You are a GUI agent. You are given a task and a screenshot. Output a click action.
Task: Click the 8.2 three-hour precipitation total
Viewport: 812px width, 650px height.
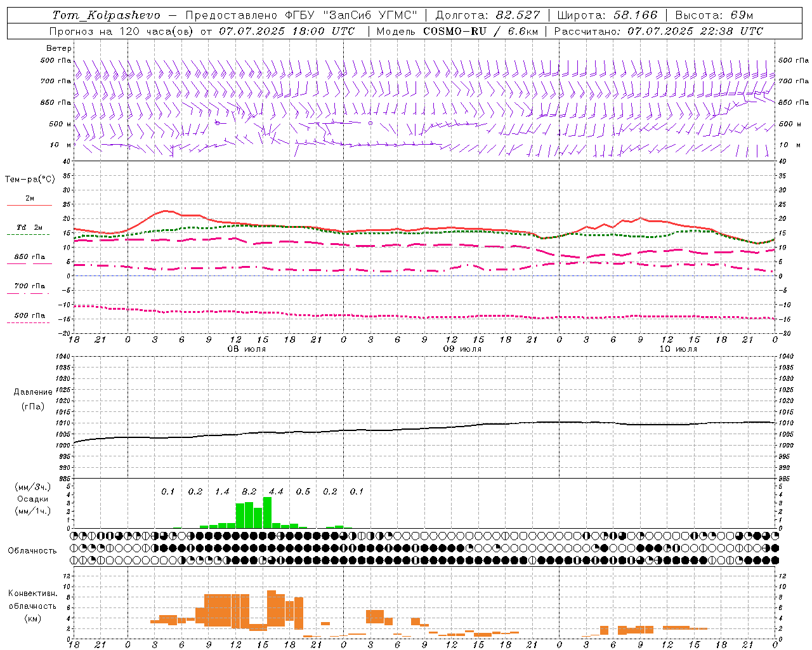click(x=249, y=492)
